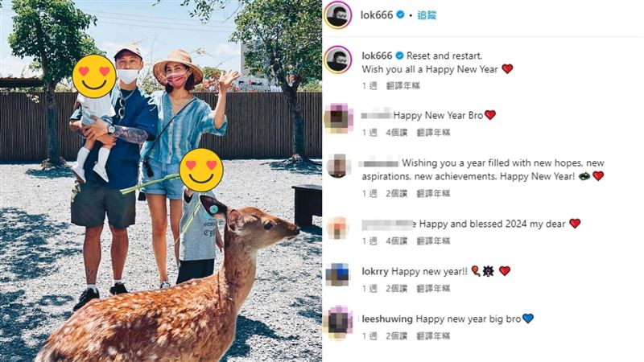Image resolution: width=644 pixels, height=362 pixels.
Task: View 4 likes on 'Happy New Year Bro' comment
Action: (x=396, y=132)
